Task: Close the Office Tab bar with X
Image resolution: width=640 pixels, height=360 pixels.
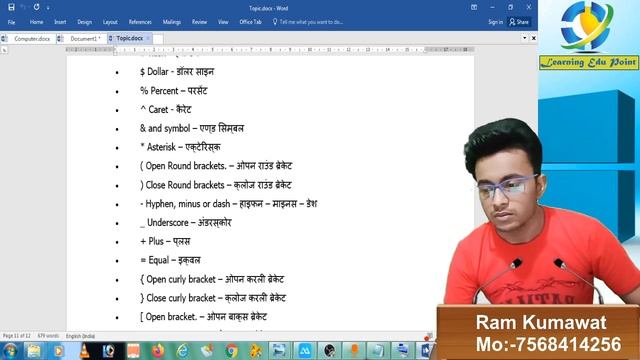Action: pos(533,38)
